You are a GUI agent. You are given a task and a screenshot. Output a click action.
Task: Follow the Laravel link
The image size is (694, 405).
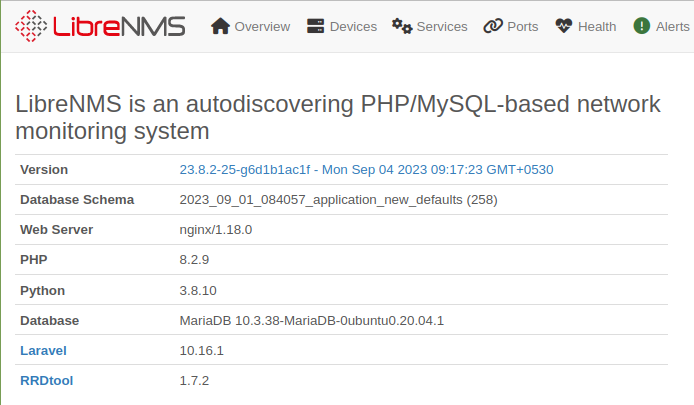[43, 351]
